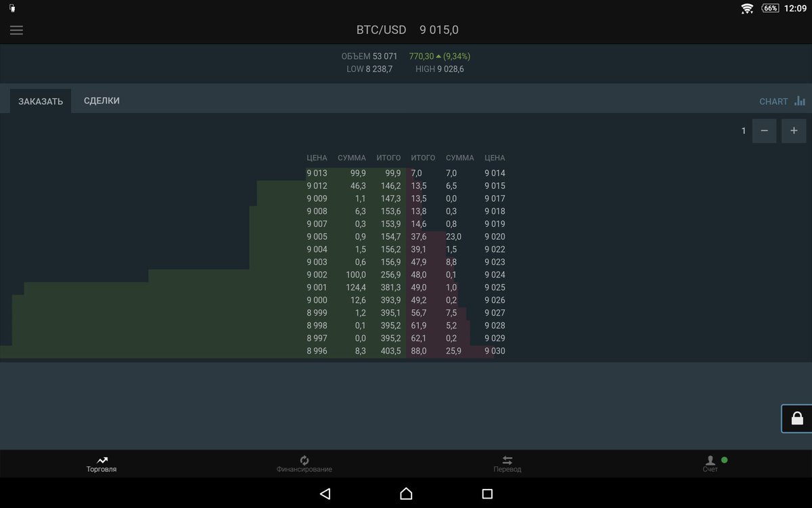Select bid price 9 002
The width and height of the screenshot is (812, 508).
(x=317, y=275)
